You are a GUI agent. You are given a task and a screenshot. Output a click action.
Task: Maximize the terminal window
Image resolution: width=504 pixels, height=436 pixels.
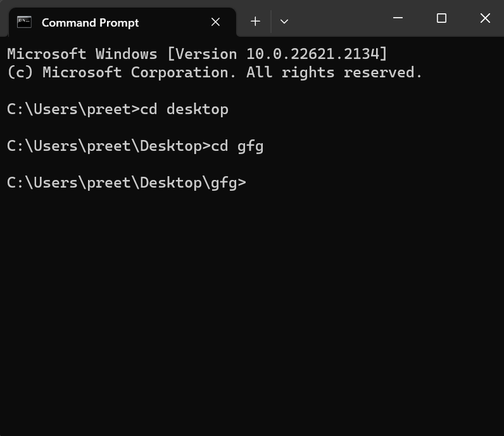pyautogui.click(x=442, y=18)
